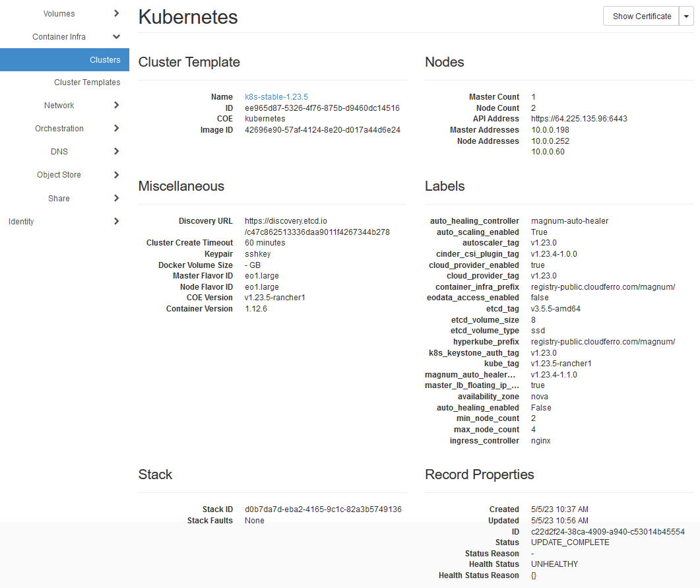Expand the Object Store section
This screenshot has height=588, width=700.
59,175
